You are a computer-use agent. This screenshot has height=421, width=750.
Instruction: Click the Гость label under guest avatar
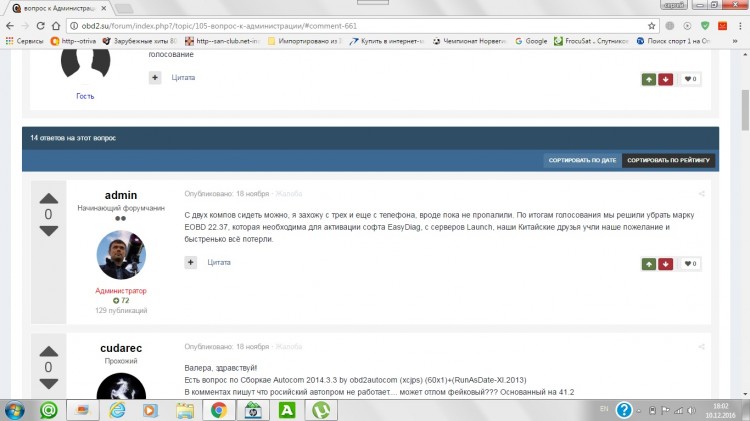click(x=85, y=96)
